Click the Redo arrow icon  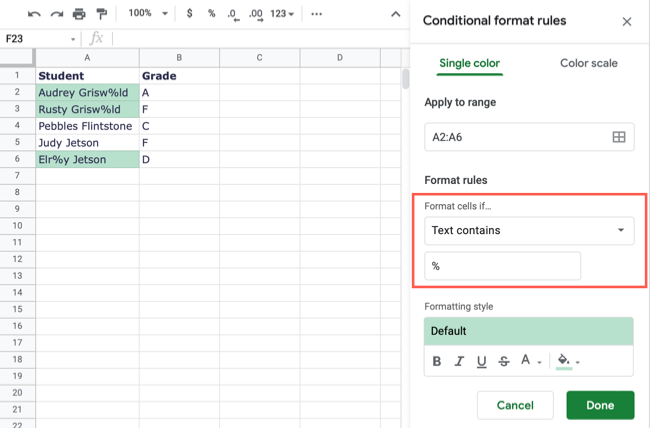tap(57, 14)
